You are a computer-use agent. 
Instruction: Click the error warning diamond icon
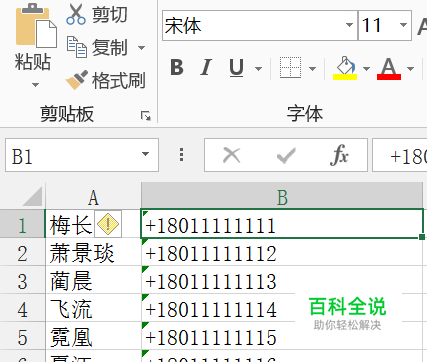point(108,224)
